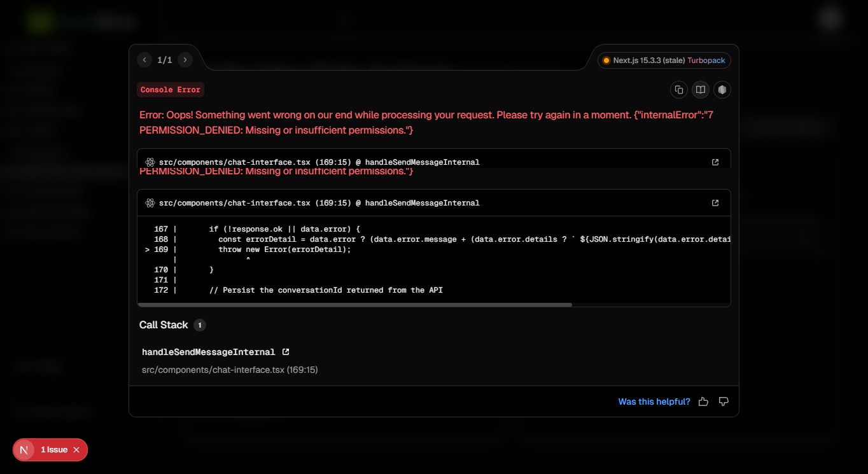Go to the next error
868x474 pixels.
185,60
